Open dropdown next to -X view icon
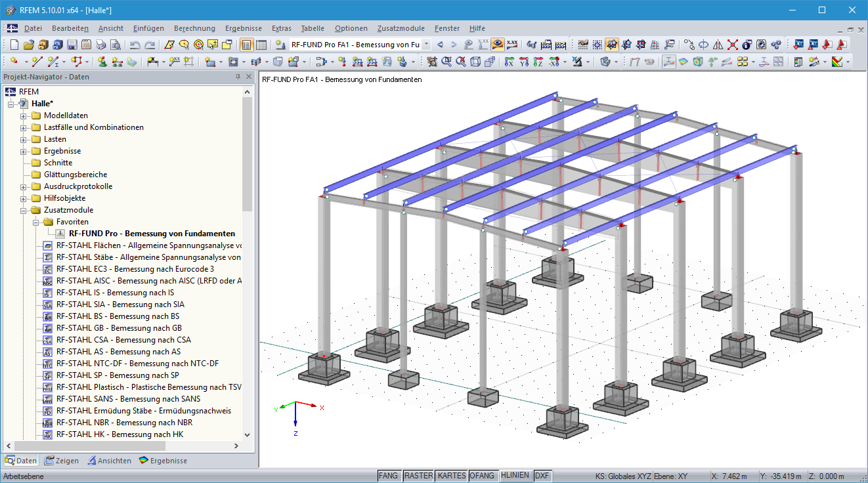 (565, 62)
